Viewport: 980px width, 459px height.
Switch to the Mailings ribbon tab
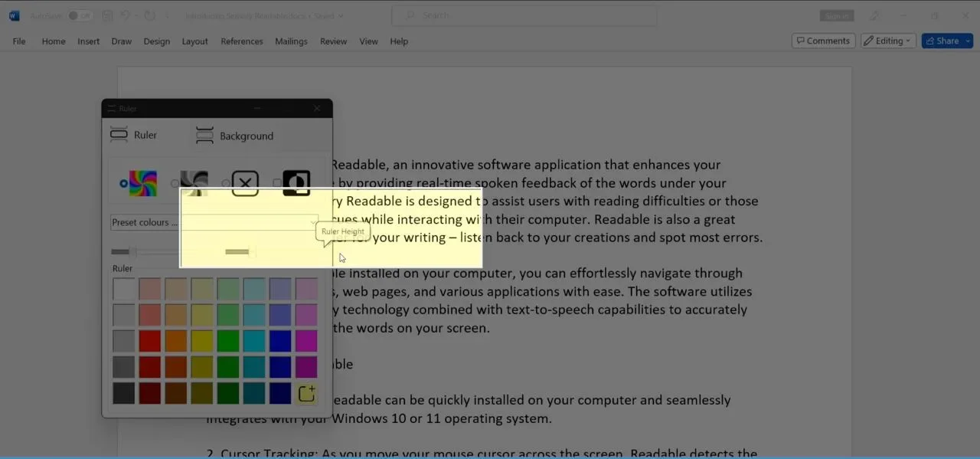(x=292, y=41)
